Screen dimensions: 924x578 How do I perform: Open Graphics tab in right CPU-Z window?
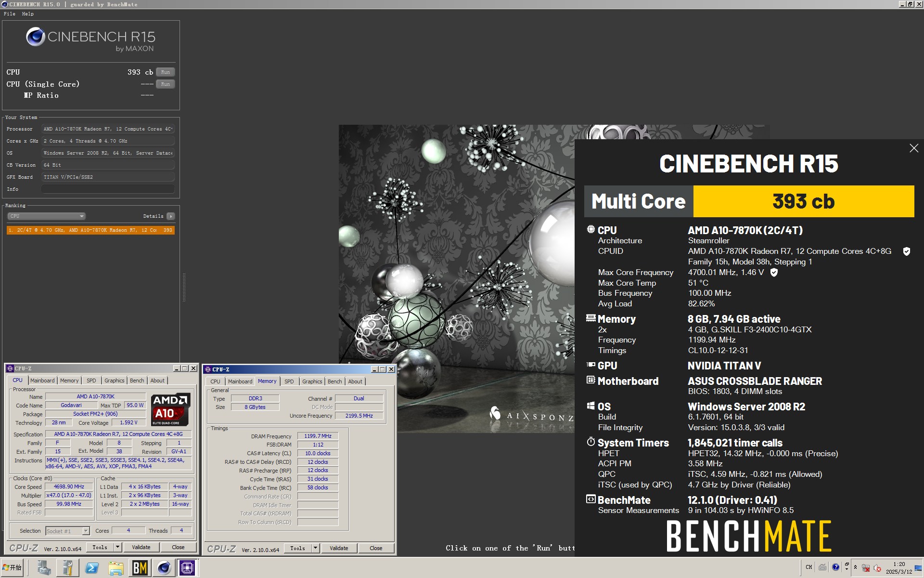[312, 381]
